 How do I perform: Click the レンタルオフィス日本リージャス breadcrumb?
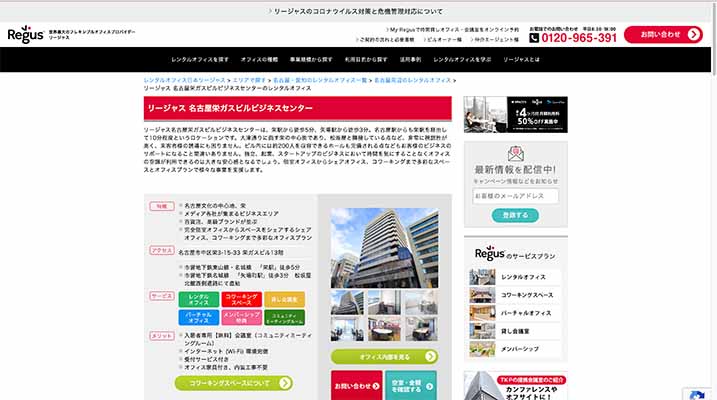coord(184,80)
